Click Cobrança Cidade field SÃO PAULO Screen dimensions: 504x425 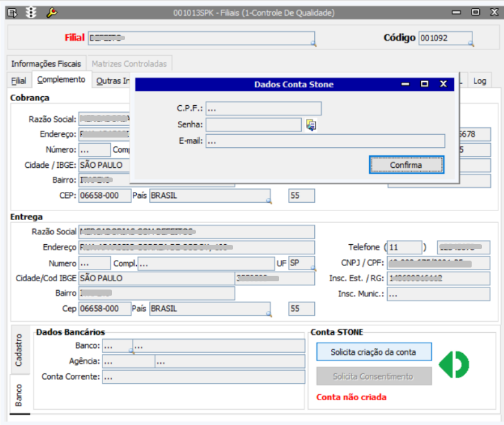point(104,165)
